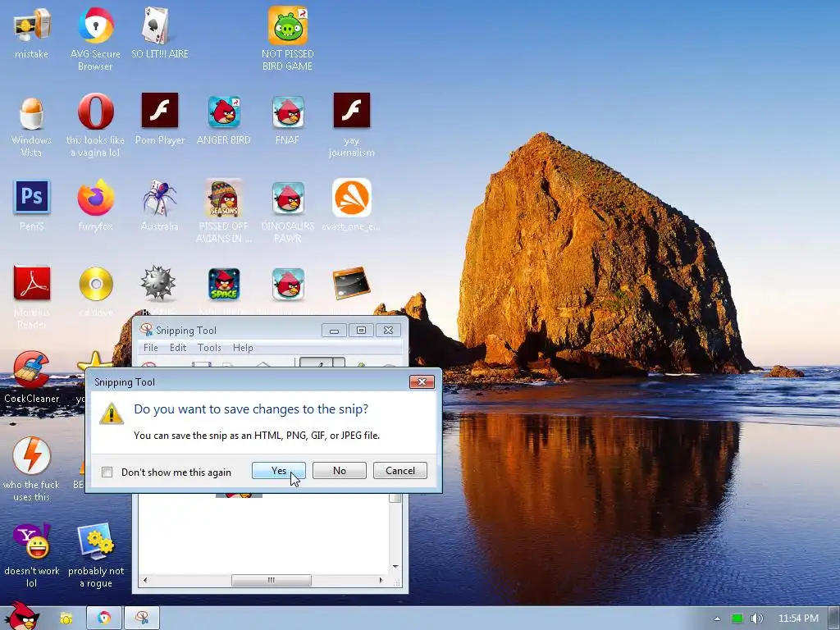Open the Help menu in Snipping Tool

coord(243,348)
